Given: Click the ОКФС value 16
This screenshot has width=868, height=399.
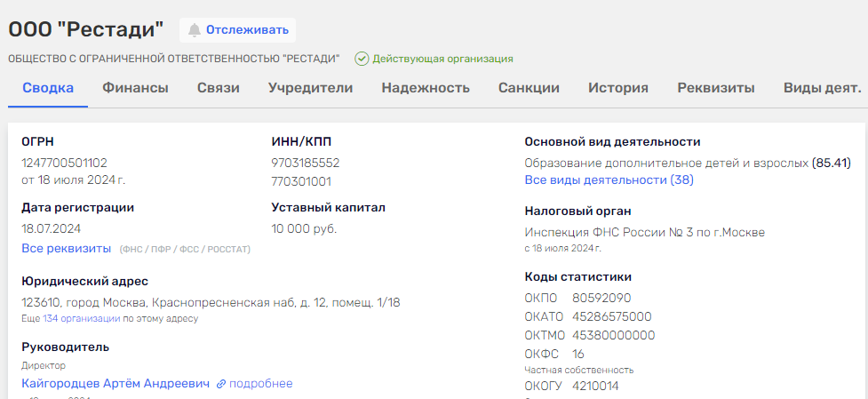Looking at the screenshot, I should 578,354.
